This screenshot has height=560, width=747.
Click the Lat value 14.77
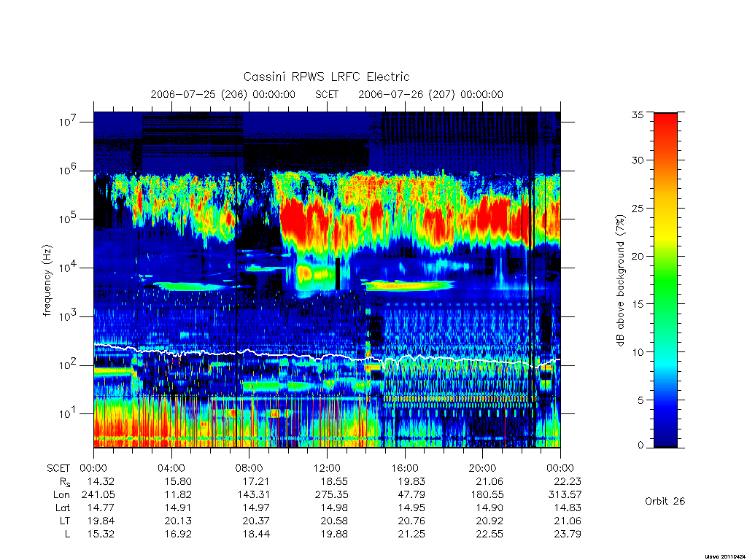coord(101,507)
